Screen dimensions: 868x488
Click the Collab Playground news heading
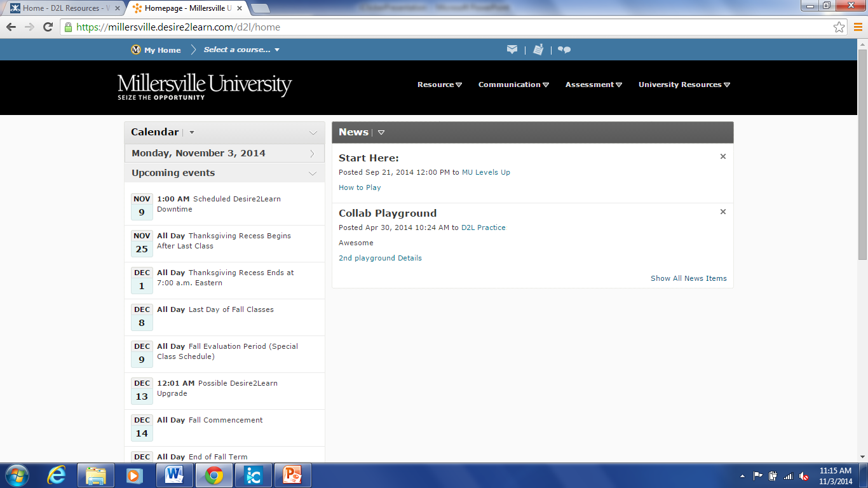388,213
